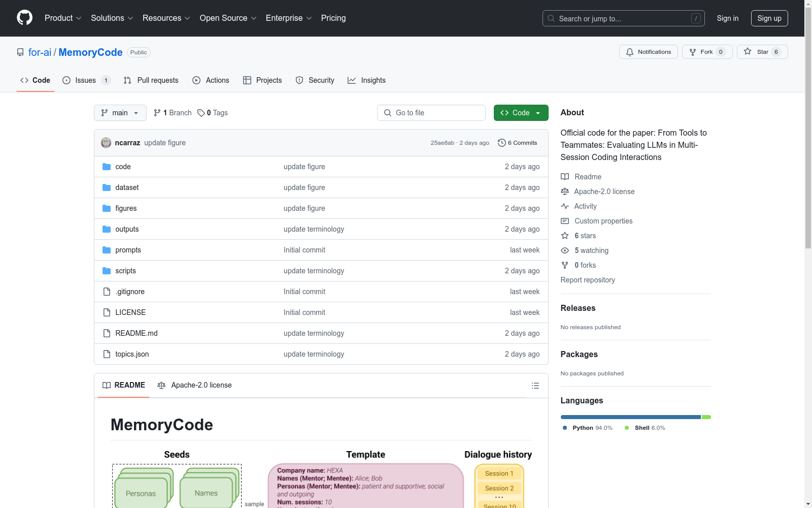Open the Insights tab
The height and width of the screenshot is (508, 812).
(x=366, y=80)
